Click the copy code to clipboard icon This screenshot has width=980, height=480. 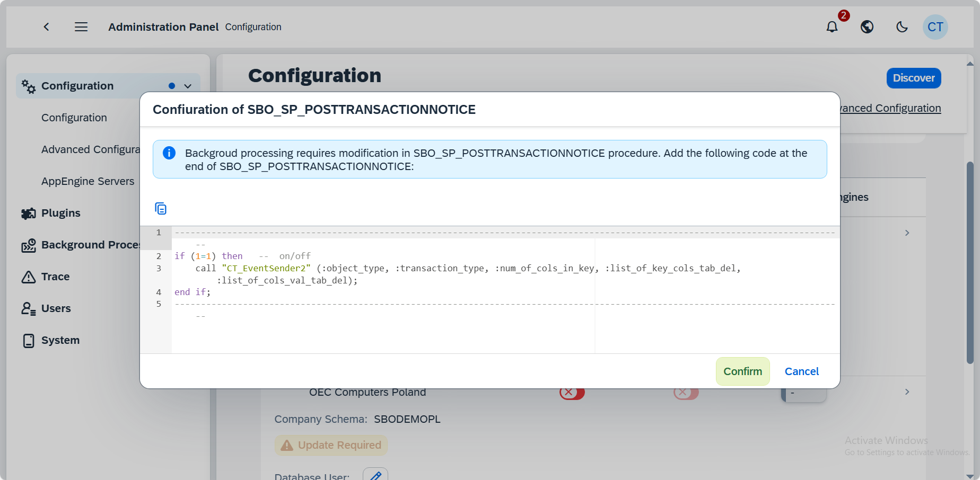(161, 208)
